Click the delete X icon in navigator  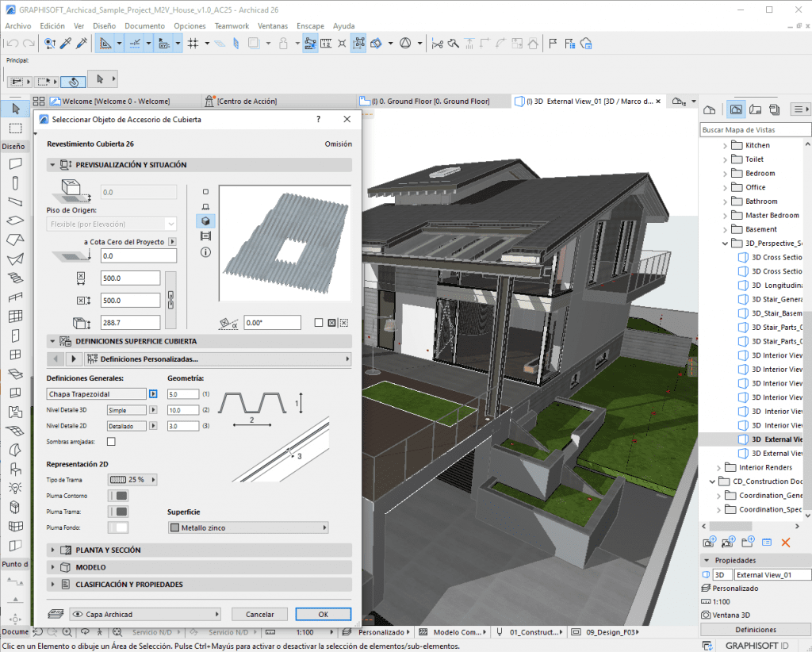[786, 543]
